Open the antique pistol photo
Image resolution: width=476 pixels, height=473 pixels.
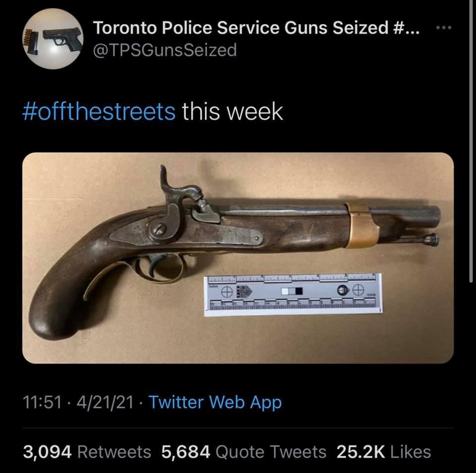click(238, 258)
